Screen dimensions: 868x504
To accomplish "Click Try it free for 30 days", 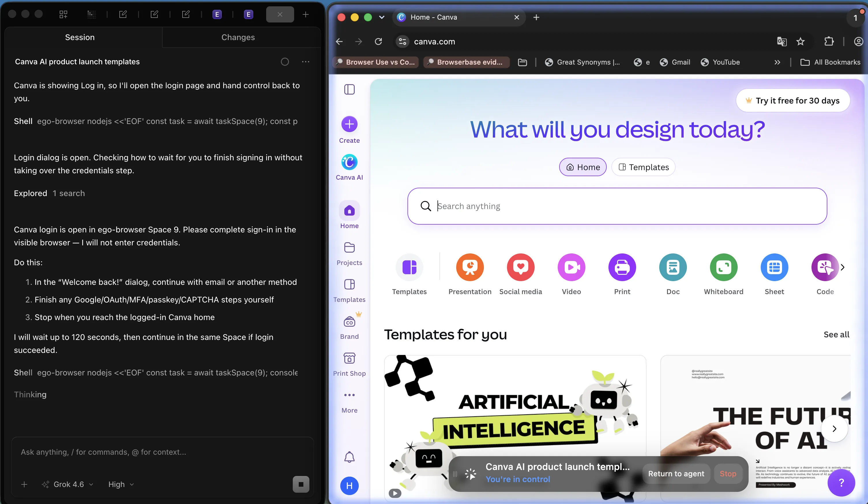I will click(x=792, y=101).
